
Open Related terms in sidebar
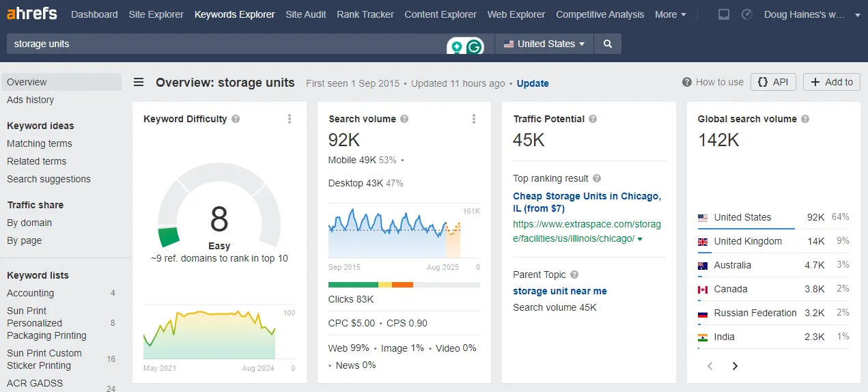(x=37, y=161)
